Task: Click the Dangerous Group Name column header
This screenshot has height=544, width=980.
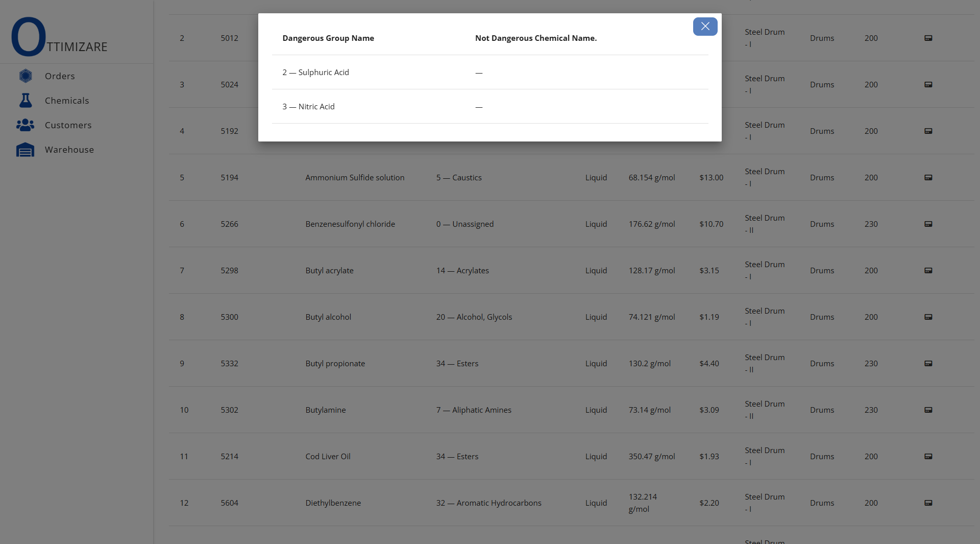Action: pyautogui.click(x=328, y=38)
